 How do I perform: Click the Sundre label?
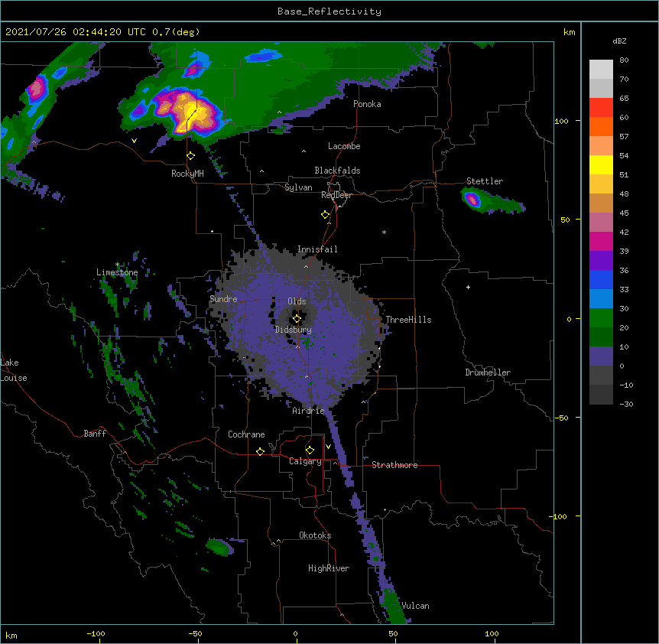point(223,299)
